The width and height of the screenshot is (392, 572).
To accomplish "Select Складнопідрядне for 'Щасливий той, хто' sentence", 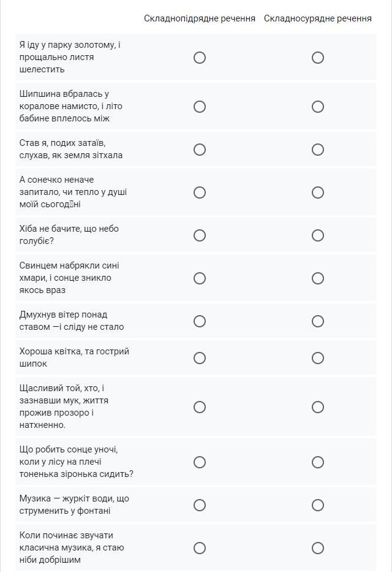I will tap(200, 406).
